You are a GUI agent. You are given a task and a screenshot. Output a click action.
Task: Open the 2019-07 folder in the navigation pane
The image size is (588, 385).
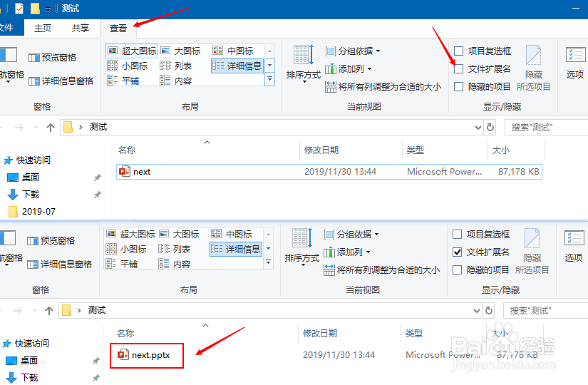31,212
